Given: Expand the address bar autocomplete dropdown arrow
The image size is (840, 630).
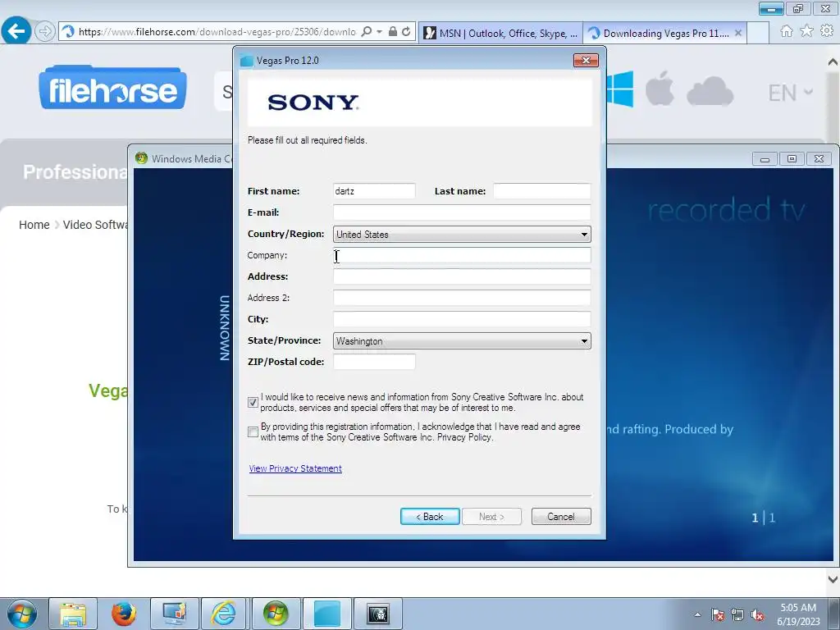Looking at the screenshot, I should [379, 32].
